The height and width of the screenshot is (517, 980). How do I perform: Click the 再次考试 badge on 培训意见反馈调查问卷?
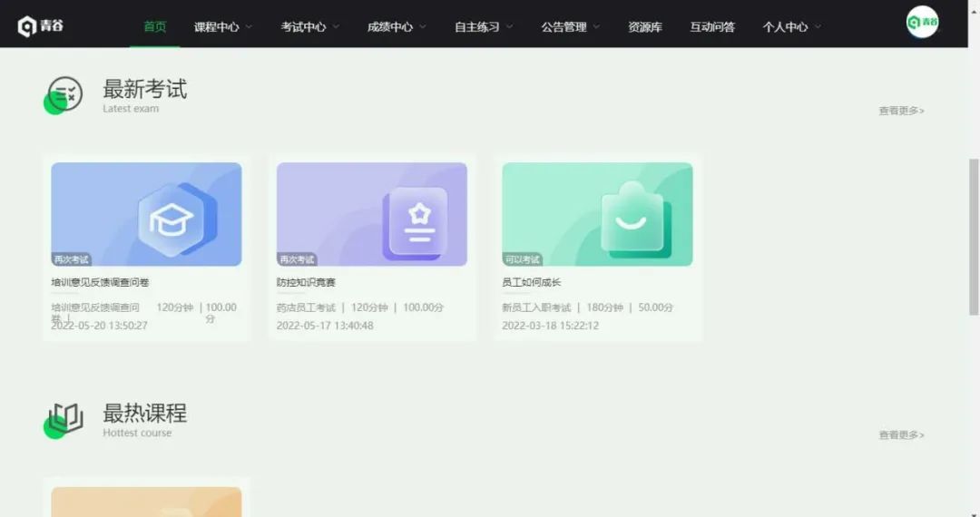(x=72, y=259)
